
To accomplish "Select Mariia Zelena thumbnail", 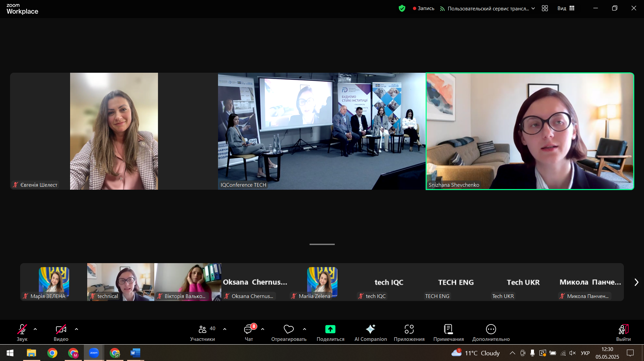I will [322, 282].
